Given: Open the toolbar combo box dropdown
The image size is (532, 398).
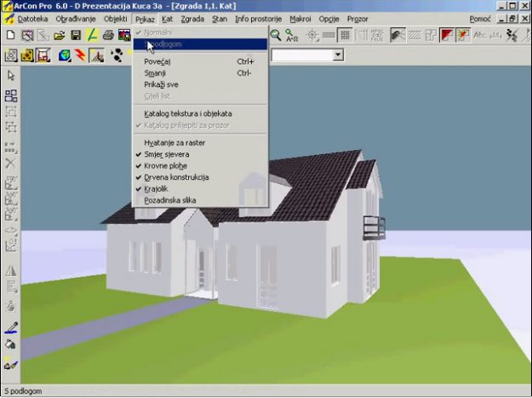Looking at the screenshot, I should coord(338,55).
